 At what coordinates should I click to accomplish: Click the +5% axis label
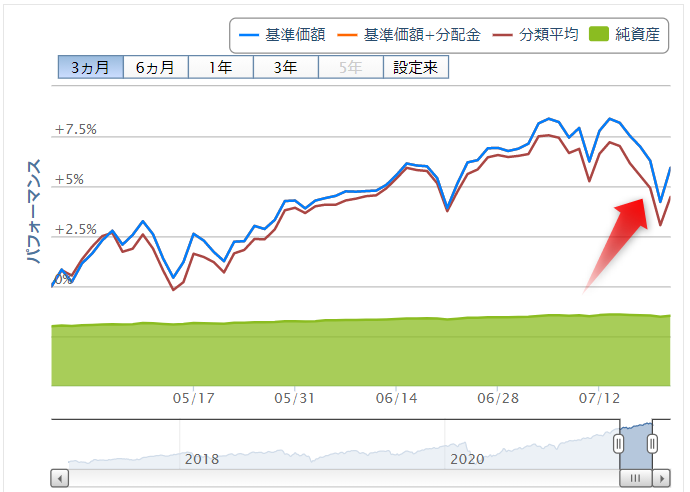(x=69, y=180)
